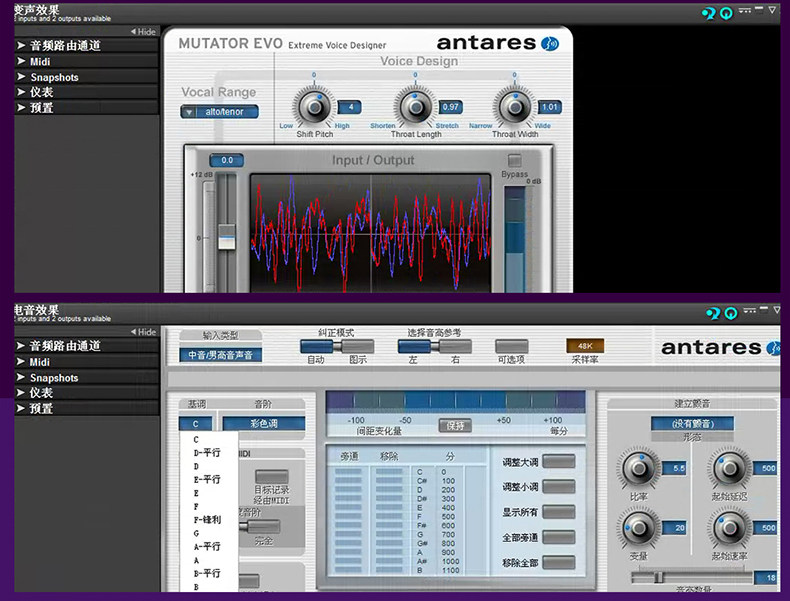
Task: Click the 调整小调 button
Action: click(x=559, y=487)
